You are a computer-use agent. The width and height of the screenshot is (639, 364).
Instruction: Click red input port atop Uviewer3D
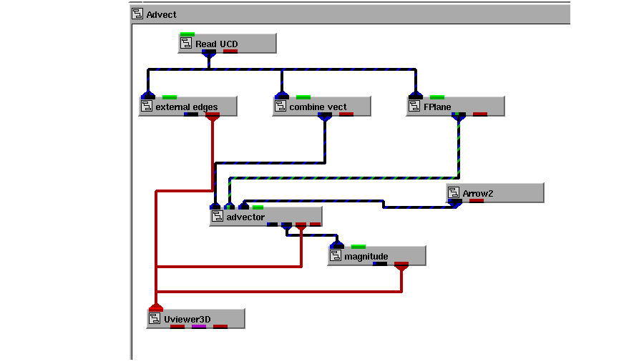[x=156, y=309]
